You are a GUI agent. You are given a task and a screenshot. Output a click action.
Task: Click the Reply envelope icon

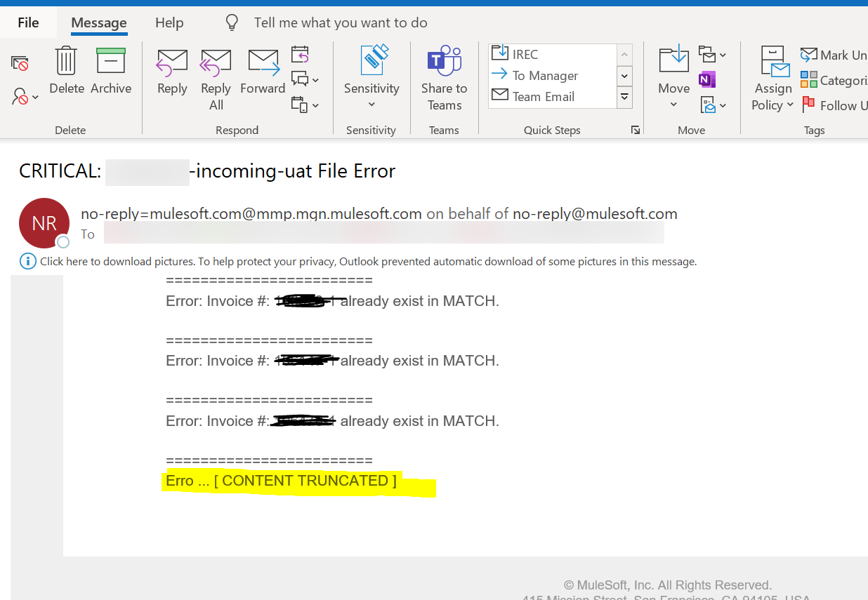point(172,62)
